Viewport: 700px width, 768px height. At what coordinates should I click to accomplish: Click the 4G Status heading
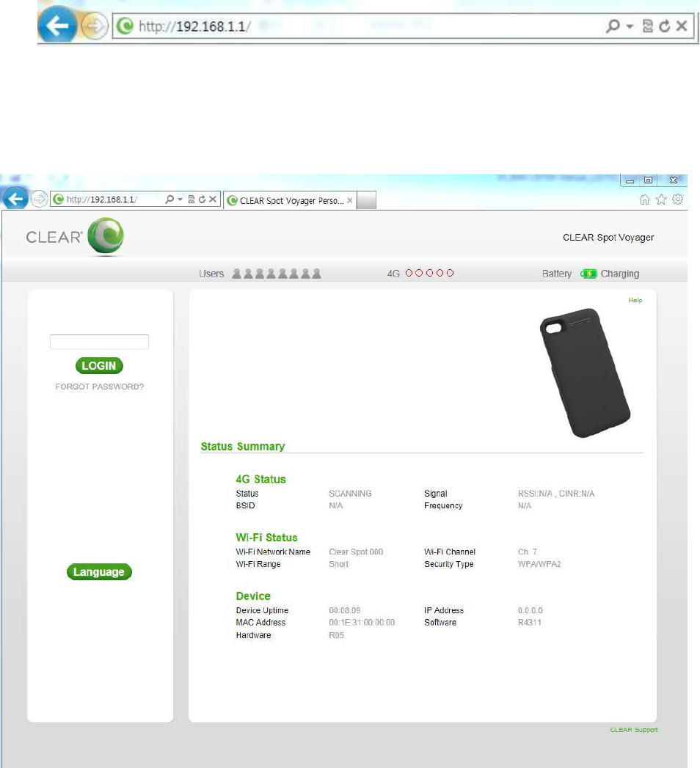click(x=260, y=479)
